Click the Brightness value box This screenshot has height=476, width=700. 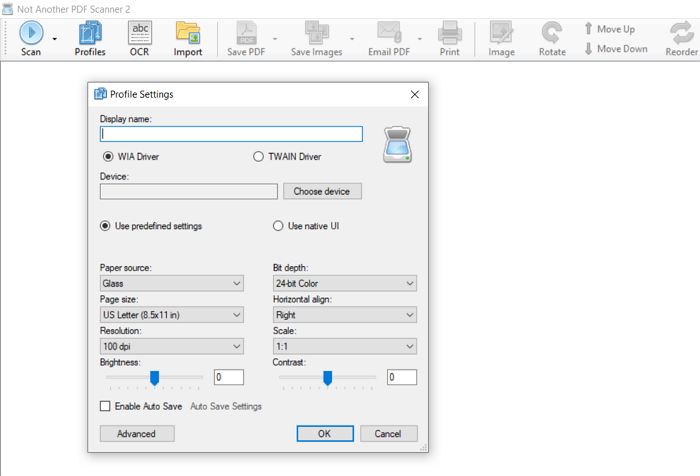[229, 377]
